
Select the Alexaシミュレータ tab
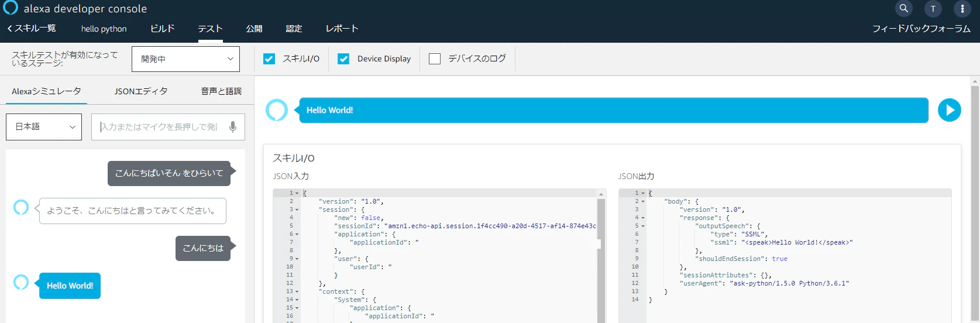pos(46,91)
